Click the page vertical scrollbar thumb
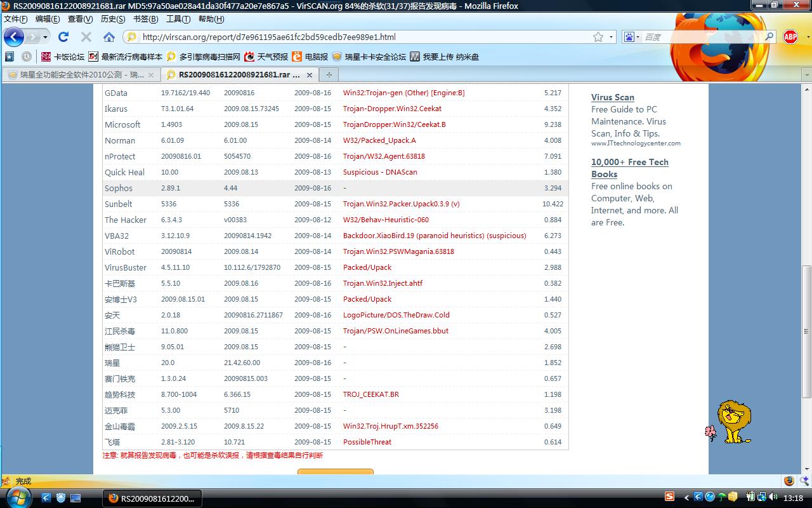812x508 pixels. (x=806, y=330)
